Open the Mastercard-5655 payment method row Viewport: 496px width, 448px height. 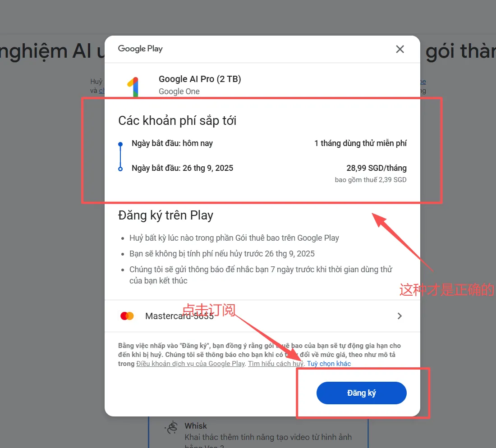tap(262, 316)
